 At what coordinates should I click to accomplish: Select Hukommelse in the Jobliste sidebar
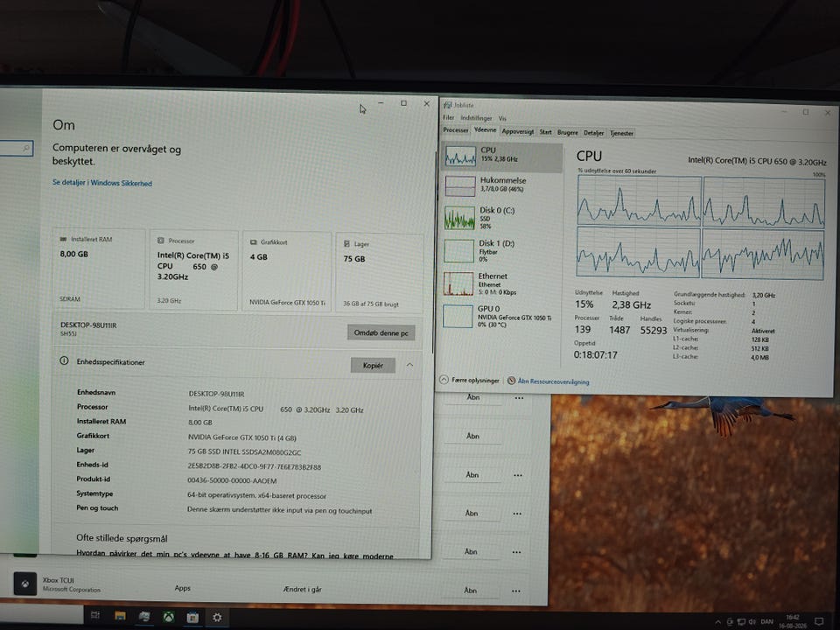[x=501, y=185]
